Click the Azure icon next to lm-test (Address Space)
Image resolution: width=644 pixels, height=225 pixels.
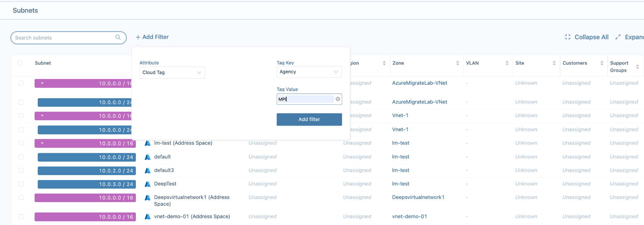[x=147, y=143]
